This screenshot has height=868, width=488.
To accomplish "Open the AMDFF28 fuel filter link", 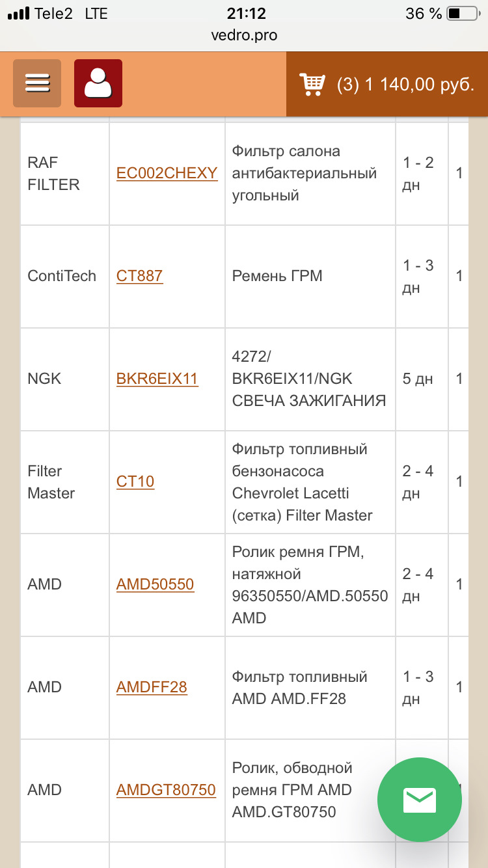I will (x=152, y=687).
